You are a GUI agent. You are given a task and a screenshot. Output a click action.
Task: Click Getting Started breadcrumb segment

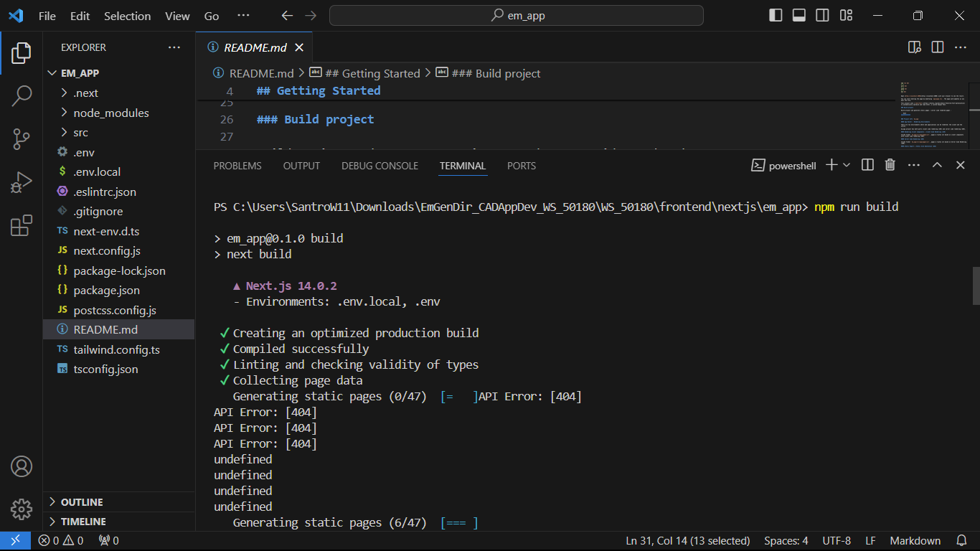(x=373, y=73)
